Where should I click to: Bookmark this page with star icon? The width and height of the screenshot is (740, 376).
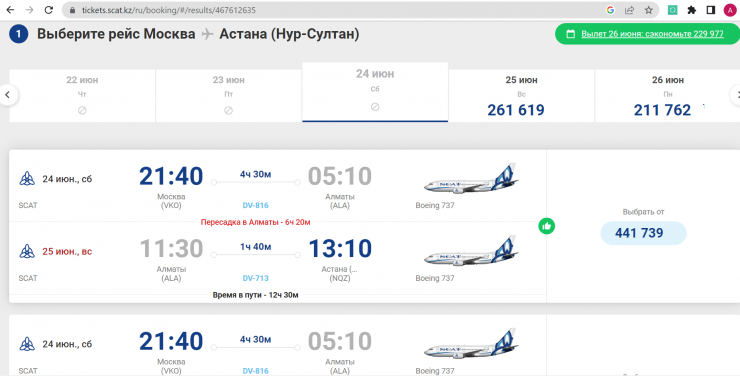click(648, 10)
